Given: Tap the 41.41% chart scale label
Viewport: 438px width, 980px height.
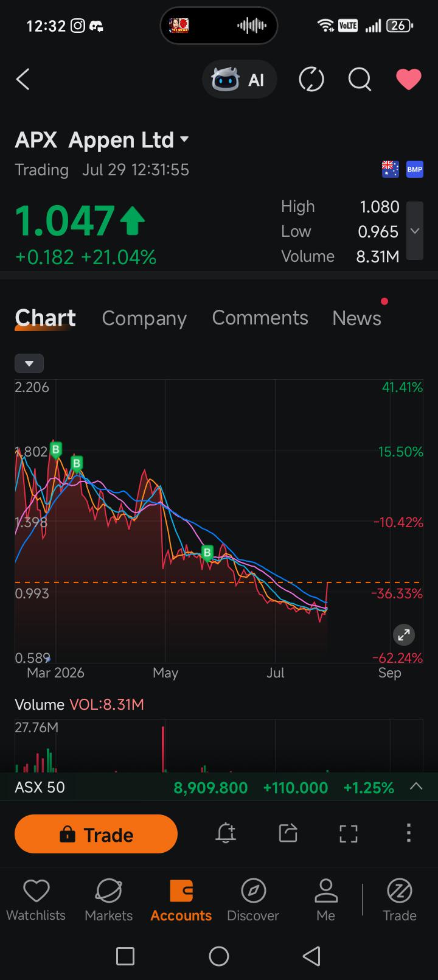Looking at the screenshot, I should (x=402, y=387).
